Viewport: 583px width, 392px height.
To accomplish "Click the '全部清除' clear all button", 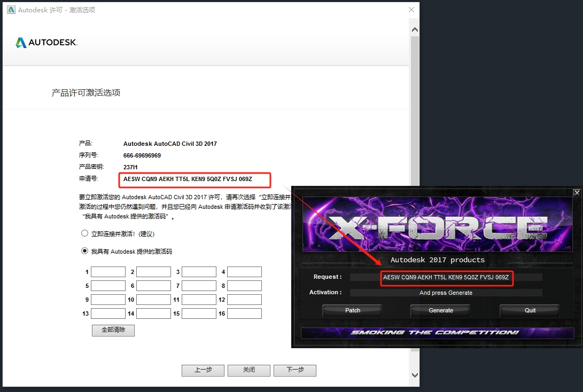I will [x=113, y=330].
